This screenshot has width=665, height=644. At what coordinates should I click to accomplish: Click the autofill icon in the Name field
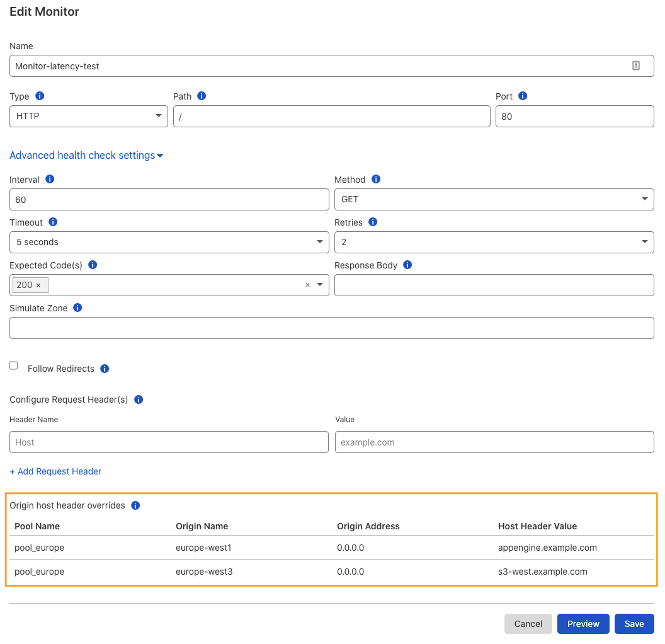click(x=636, y=66)
